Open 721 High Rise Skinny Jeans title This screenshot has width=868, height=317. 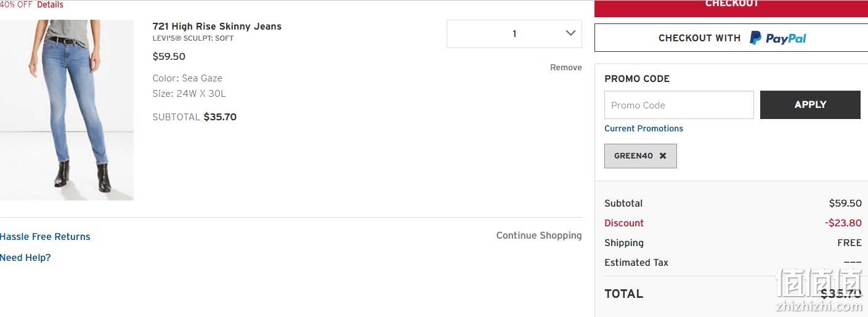click(x=217, y=26)
